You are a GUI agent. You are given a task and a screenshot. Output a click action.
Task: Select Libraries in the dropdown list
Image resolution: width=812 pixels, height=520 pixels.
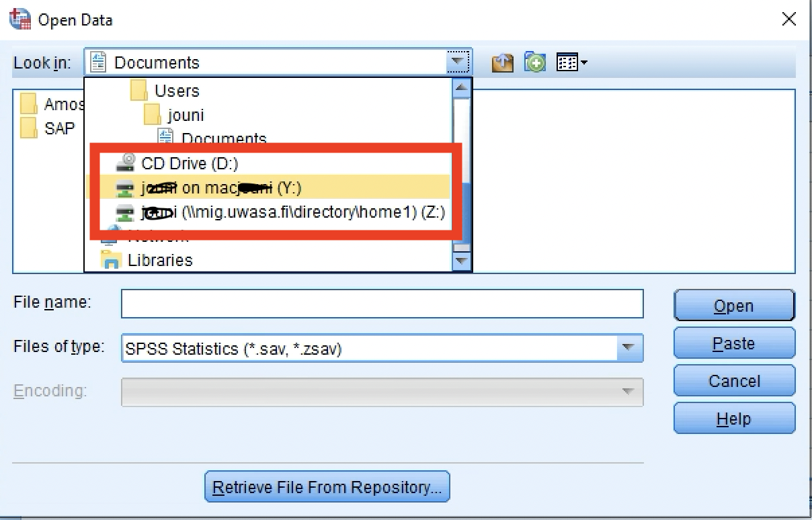[160, 260]
